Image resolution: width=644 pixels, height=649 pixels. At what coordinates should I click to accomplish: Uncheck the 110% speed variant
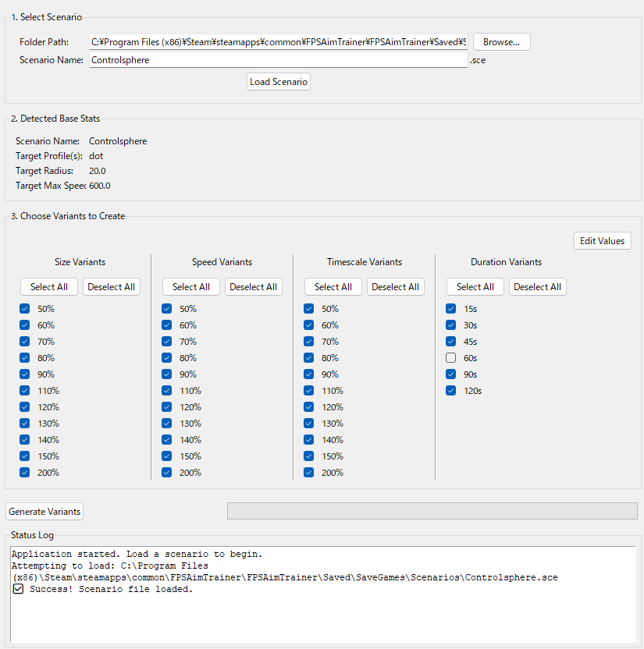(166, 390)
